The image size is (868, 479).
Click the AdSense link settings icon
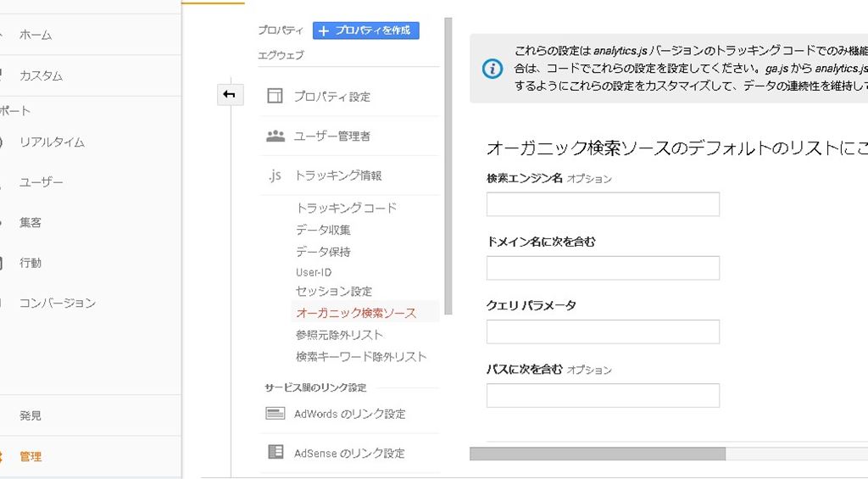[x=275, y=452]
